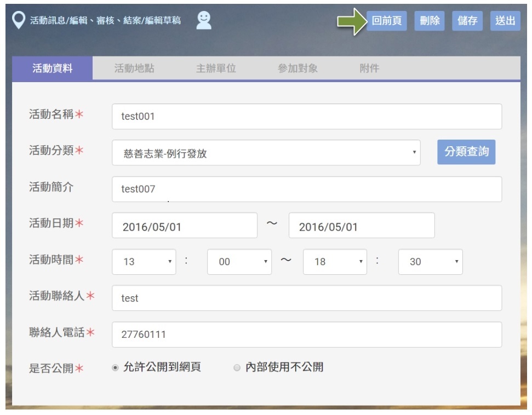This screenshot has height=415, width=532.
Task: Open the end minute dropdown showing 30
Action: 430,262
